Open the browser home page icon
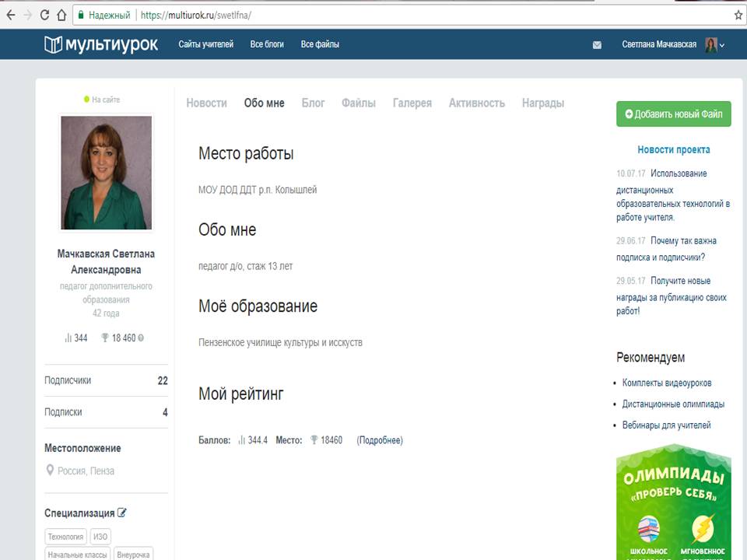This screenshot has height=560, width=747. [x=61, y=15]
